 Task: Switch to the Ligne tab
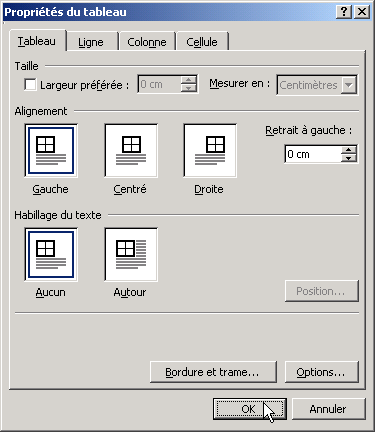tap(91, 42)
